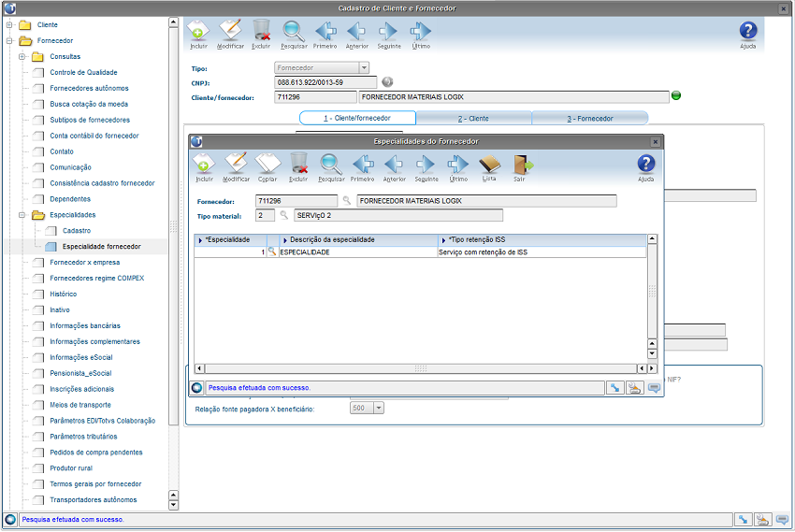Open Fornecedor x empresa tree item
The height and width of the screenshot is (532, 795).
click(x=85, y=263)
